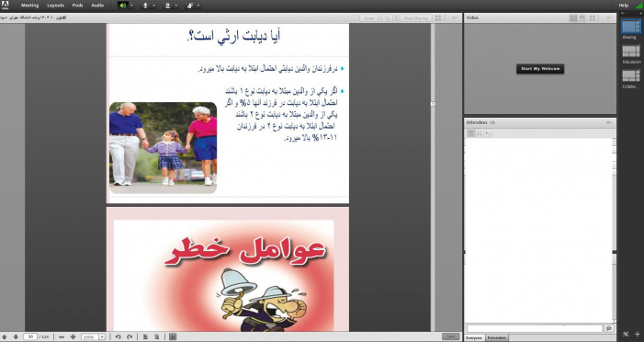Switch to the Collaboration layout thumbnail
644x342 pixels.
[631, 76]
